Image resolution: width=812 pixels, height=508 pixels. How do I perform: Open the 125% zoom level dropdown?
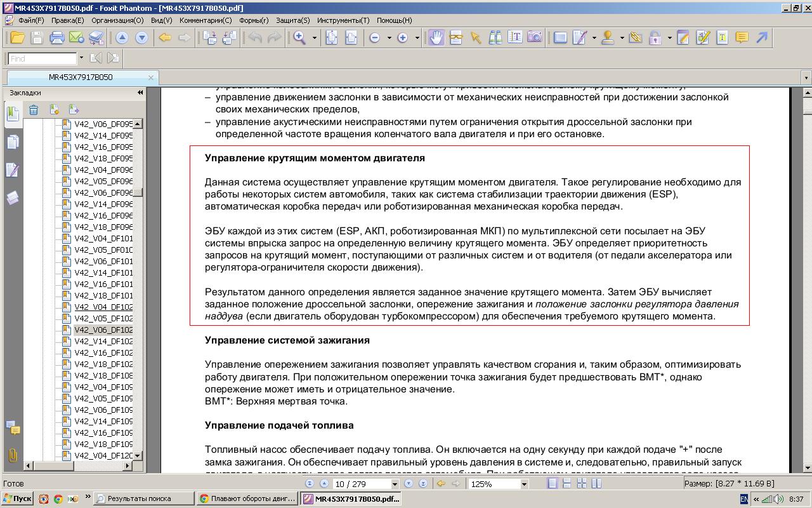click(x=524, y=484)
